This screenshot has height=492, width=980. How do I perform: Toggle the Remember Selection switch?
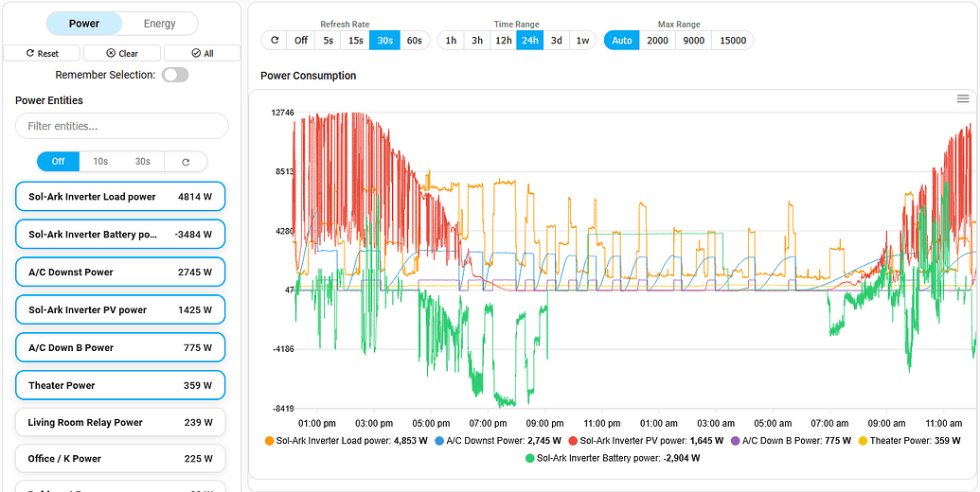(x=175, y=75)
